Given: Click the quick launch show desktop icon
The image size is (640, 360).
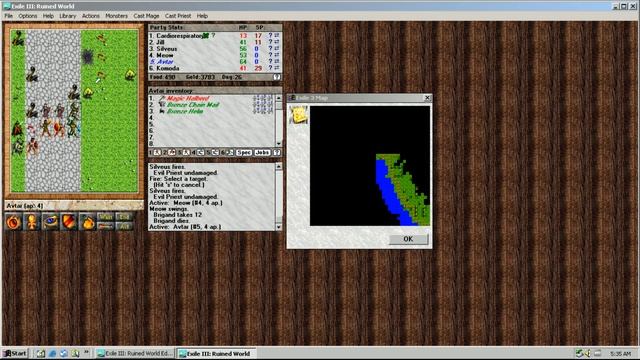Looking at the screenshot, I should 41,353.
